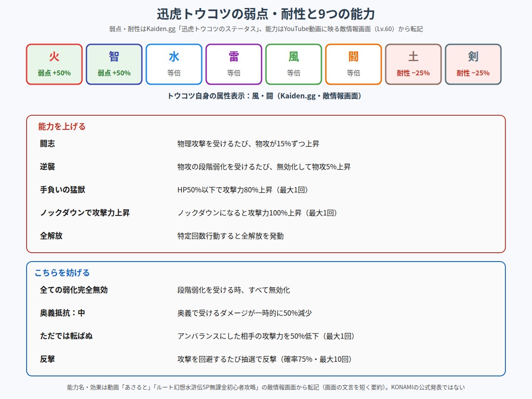The image size is (532, 399).
Task: Select the 手負いの猛獣 ability name
Action: [x=63, y=190]
